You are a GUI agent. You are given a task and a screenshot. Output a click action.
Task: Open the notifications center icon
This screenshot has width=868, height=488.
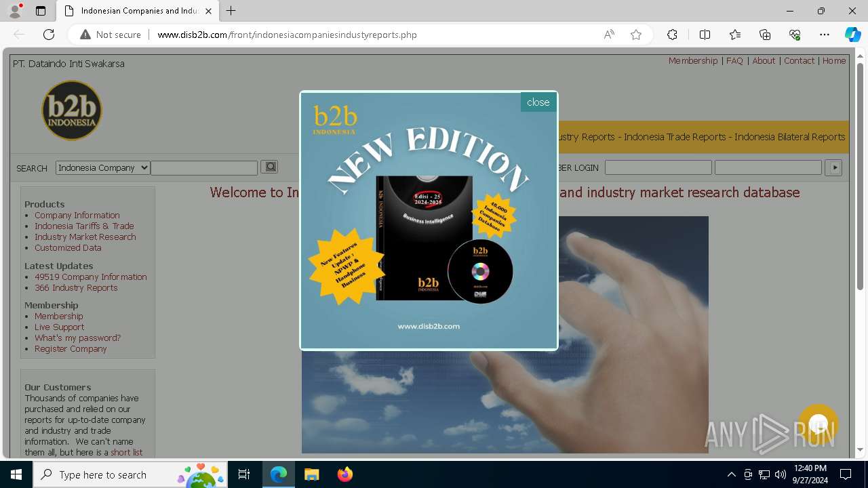846,474
